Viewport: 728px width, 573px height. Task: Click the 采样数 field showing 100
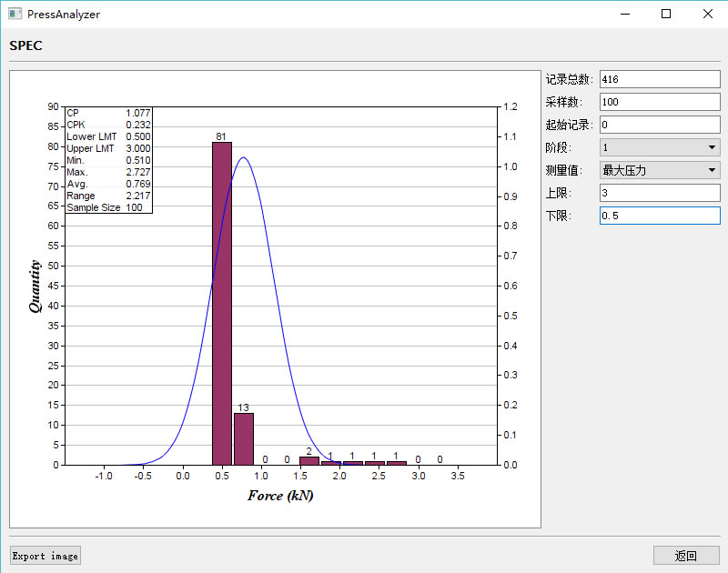point(660,102)
